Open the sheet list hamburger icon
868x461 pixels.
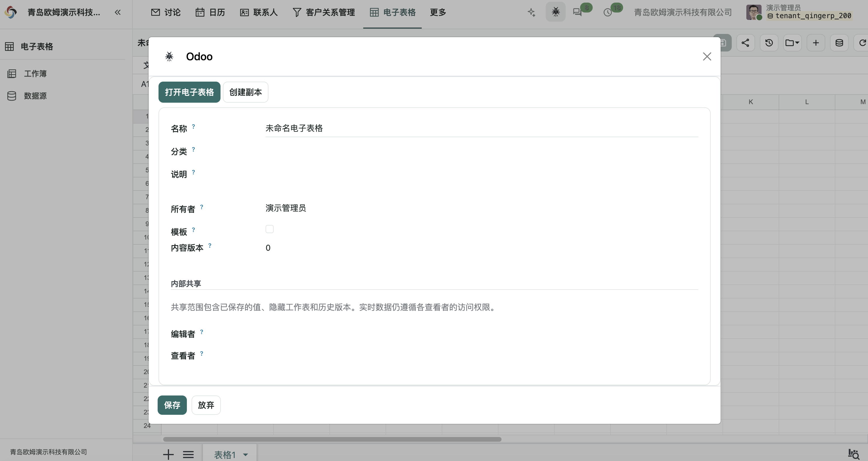pyautogui.click(x=188, y=455)
